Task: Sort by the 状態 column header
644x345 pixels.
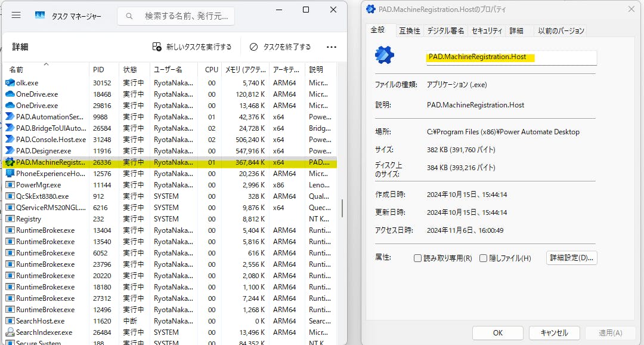Action: (x=134, y=69)
